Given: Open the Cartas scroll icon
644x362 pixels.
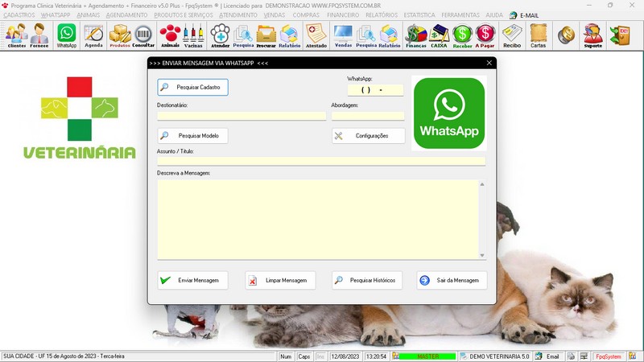Looking at the screenshot, I should 538,35.
